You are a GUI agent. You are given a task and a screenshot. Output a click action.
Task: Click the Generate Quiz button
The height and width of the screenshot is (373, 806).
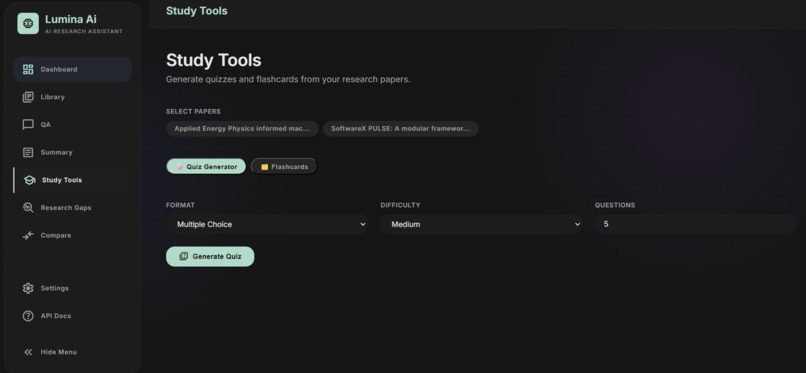pos(210,256)
